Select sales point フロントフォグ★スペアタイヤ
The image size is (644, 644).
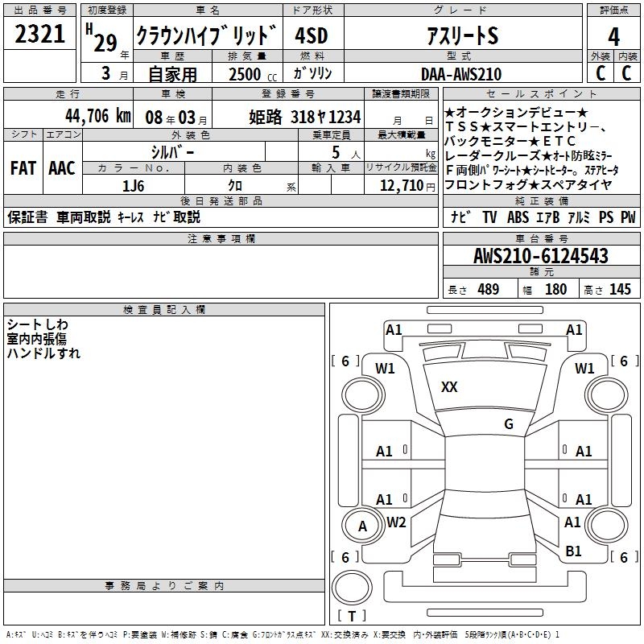pos(528,185)
